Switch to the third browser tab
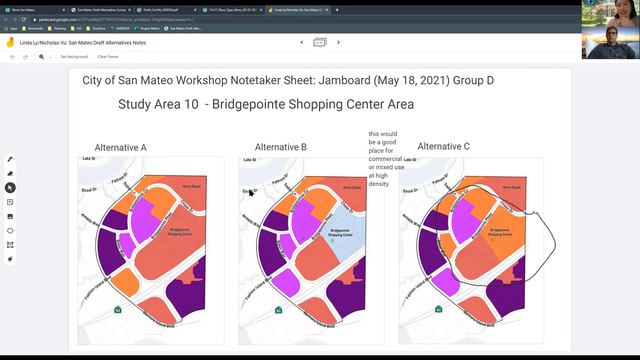The height and width of the screenshot is (360, 640). pyautogui.click(x=167, y=10)
